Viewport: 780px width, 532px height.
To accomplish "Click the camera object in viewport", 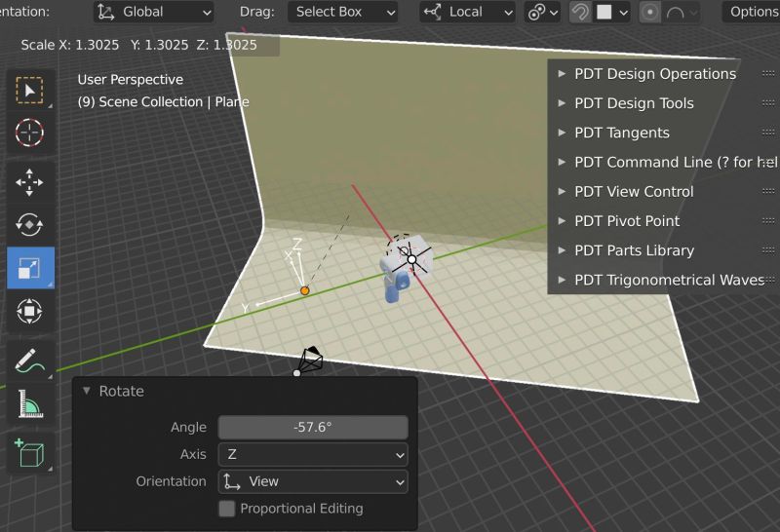I will point(310,361).
